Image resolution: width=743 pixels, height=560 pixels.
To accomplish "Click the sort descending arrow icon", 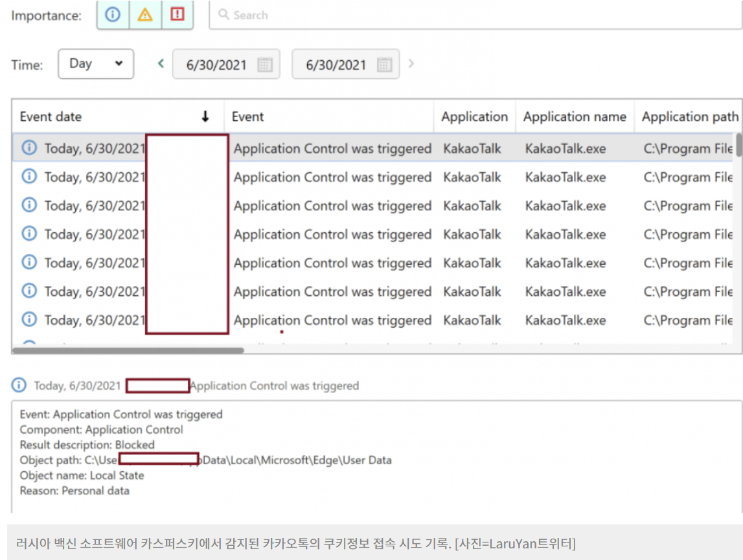I will (x=205, y=117).
